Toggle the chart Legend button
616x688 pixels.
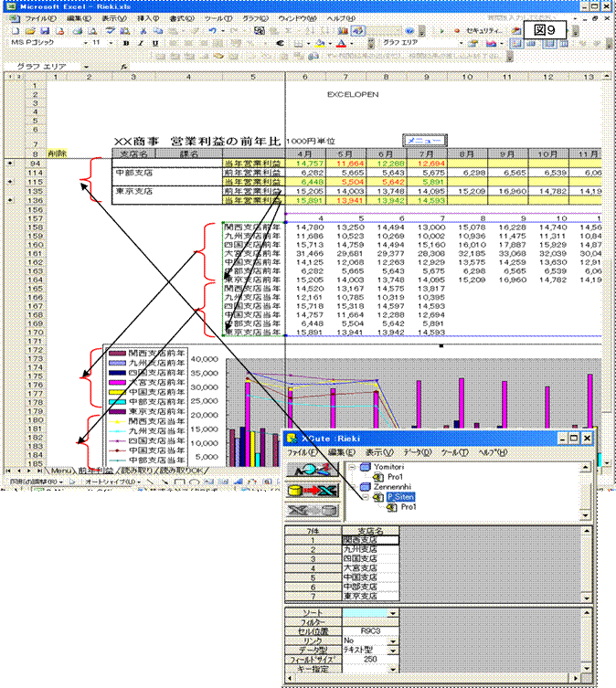pyautogui.click(x=516, y=43)
